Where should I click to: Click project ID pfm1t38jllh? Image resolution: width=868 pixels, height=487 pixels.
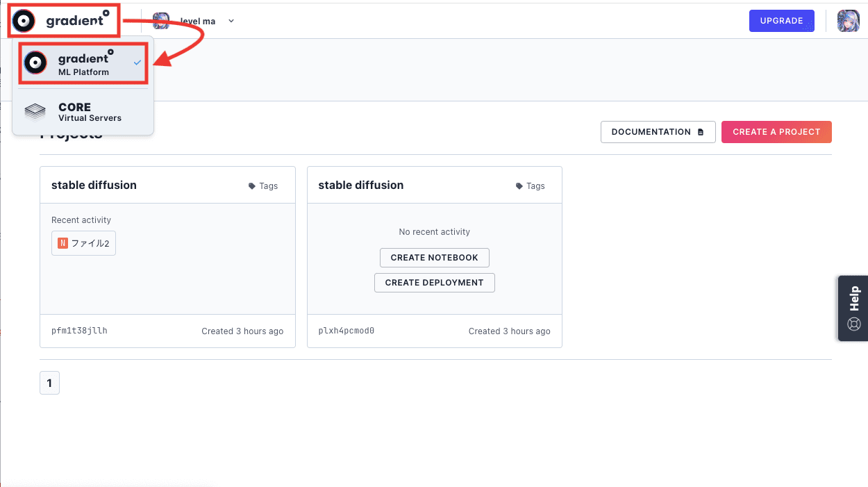click(79, 331)
